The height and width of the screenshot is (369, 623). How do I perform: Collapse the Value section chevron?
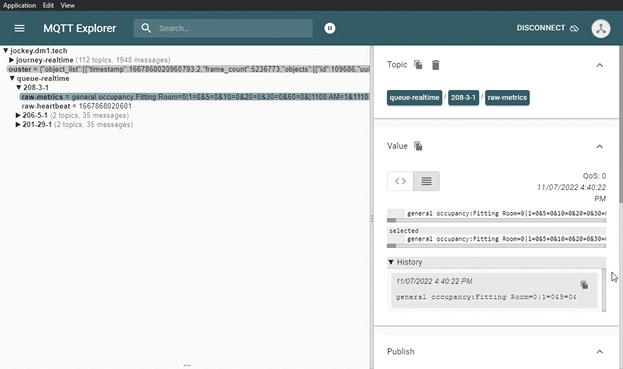pos(600,147)
